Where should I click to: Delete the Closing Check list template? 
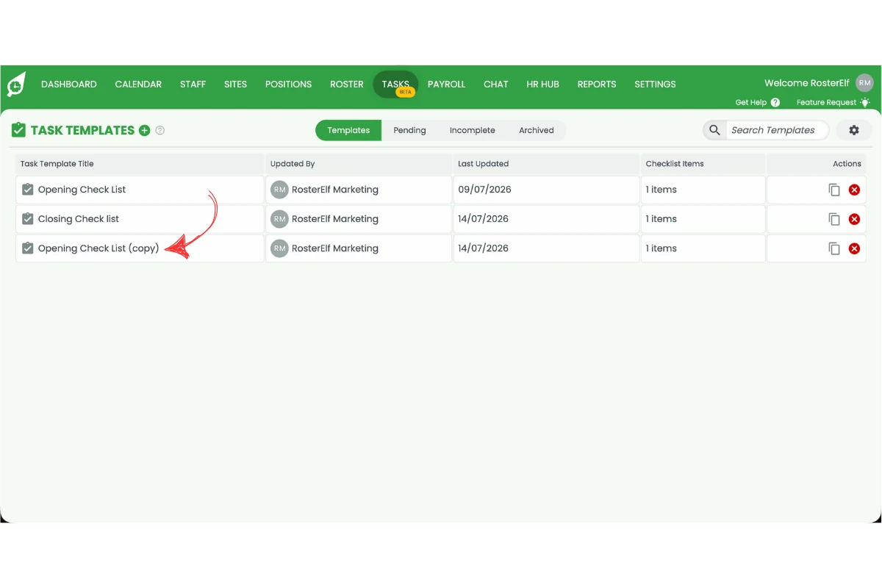[854, 219]
